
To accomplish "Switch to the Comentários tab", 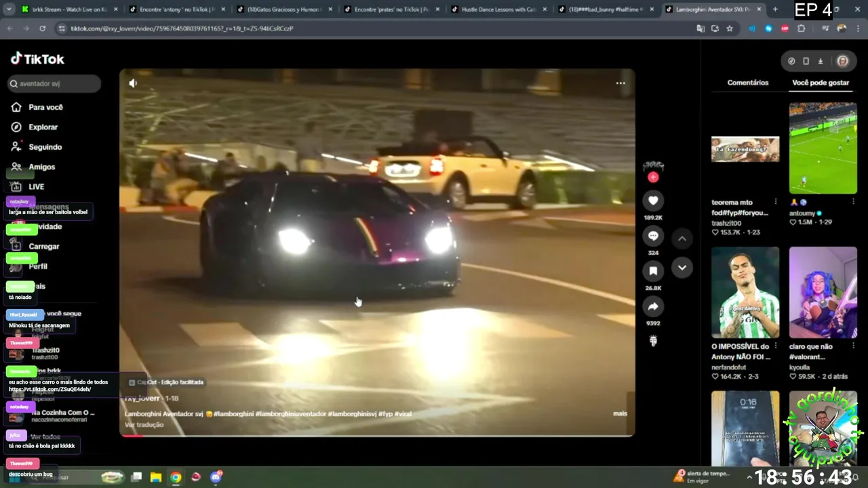I will tap(748, 83).
